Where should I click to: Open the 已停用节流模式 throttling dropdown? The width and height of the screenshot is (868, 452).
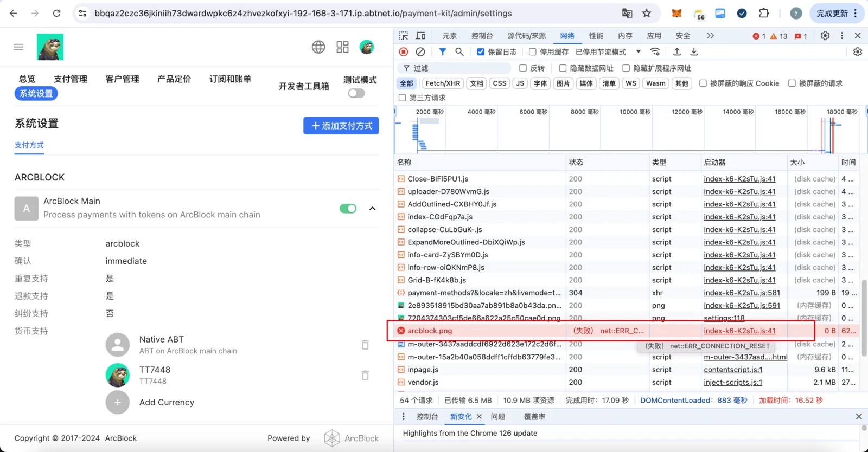tap(608, 52)
